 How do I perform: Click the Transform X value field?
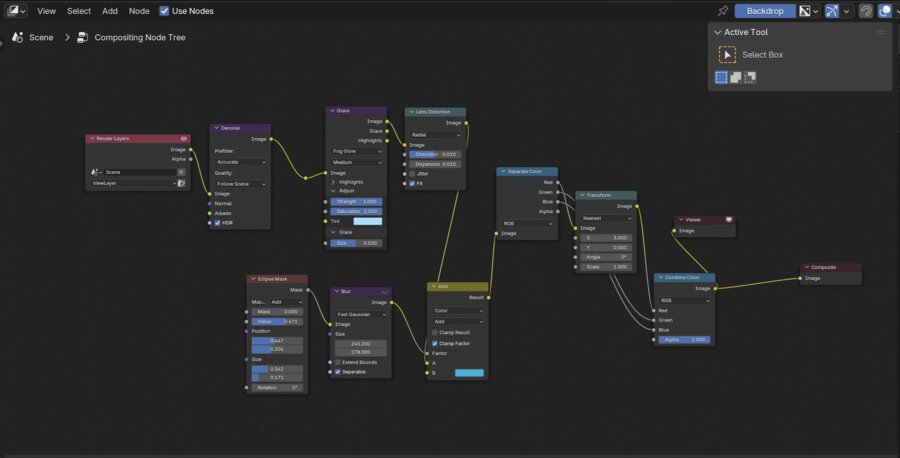pos(606,238)
